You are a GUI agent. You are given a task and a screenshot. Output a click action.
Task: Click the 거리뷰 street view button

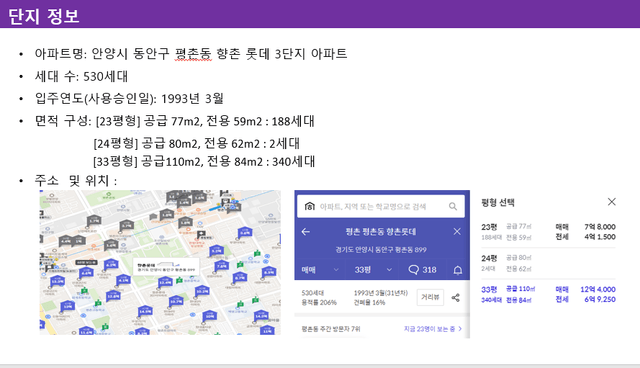[430, 297]
